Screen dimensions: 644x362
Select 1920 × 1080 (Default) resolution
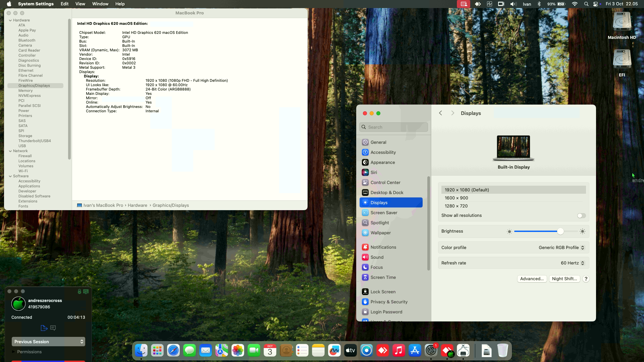(514, 190)
